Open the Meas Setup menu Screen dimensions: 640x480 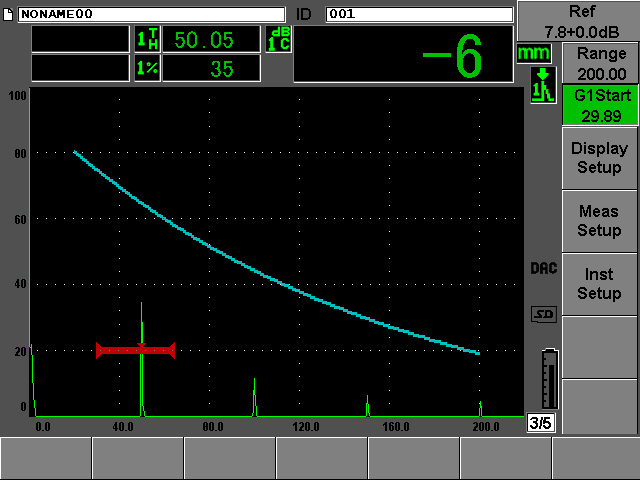pos(598,220)
